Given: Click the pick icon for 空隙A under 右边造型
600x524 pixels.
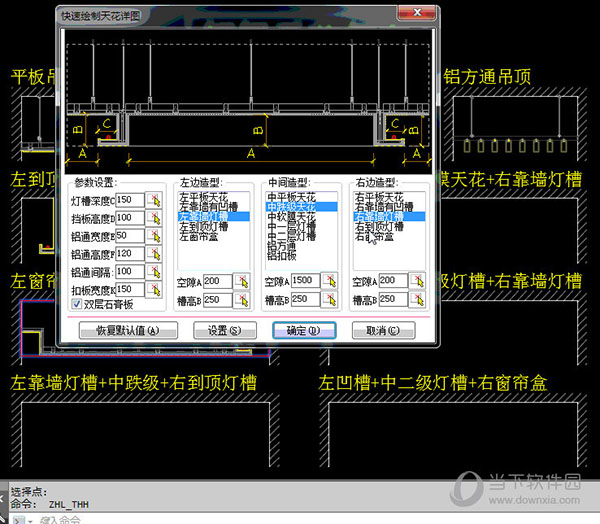Looking at the screenshot, I should [x=417, y=281].
